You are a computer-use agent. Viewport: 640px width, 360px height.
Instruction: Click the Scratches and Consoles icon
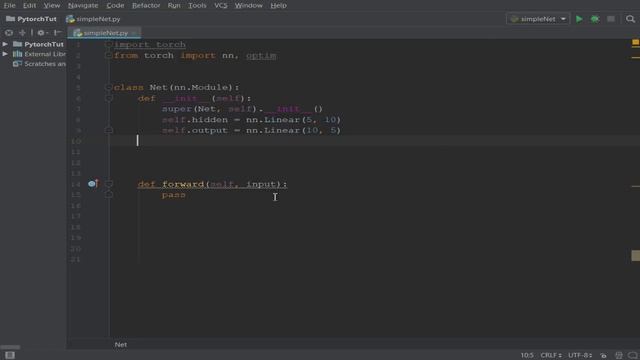tap(17, 64)
